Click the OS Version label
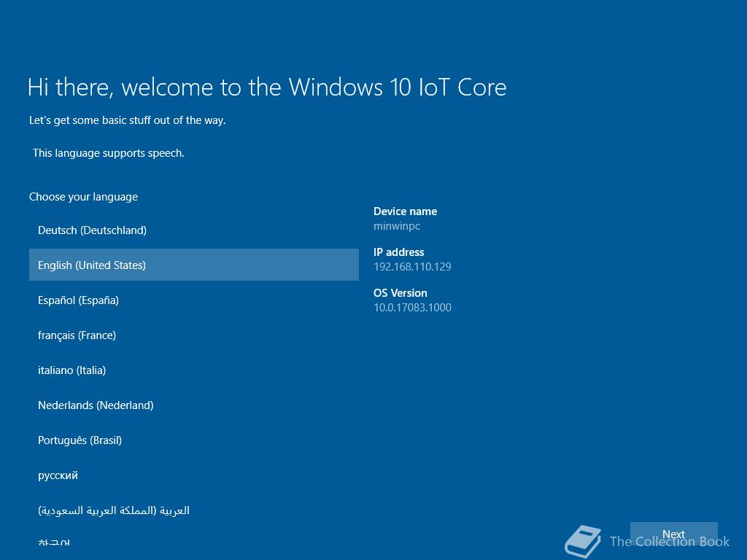The image size is (747, 560). [x=400, y=293]
